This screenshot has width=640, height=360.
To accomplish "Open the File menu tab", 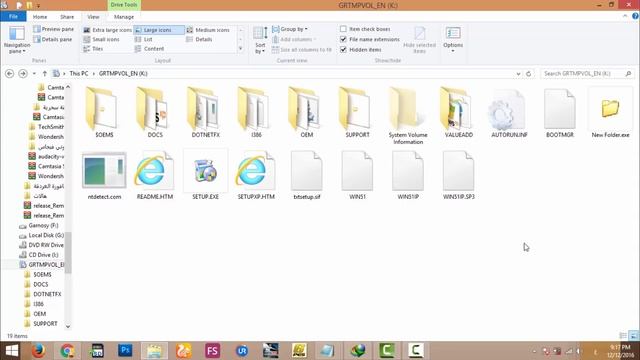I will 13,16.
